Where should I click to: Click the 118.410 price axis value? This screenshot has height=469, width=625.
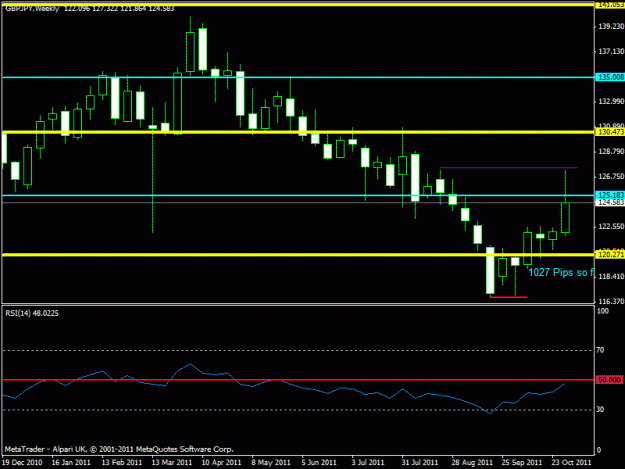click(x=611, y=277)
